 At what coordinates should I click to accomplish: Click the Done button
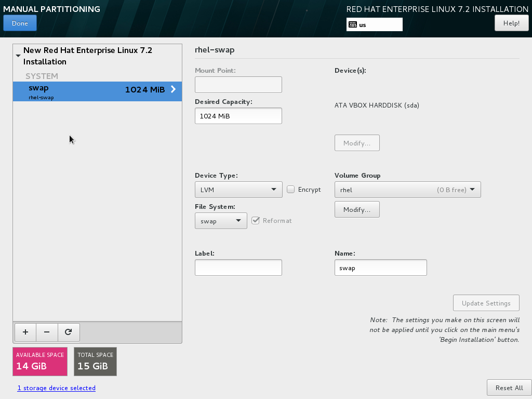pos(20,23)
